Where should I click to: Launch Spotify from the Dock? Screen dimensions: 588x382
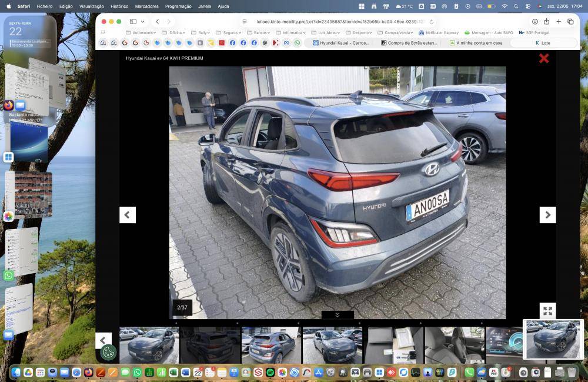(x=270, y=372)
